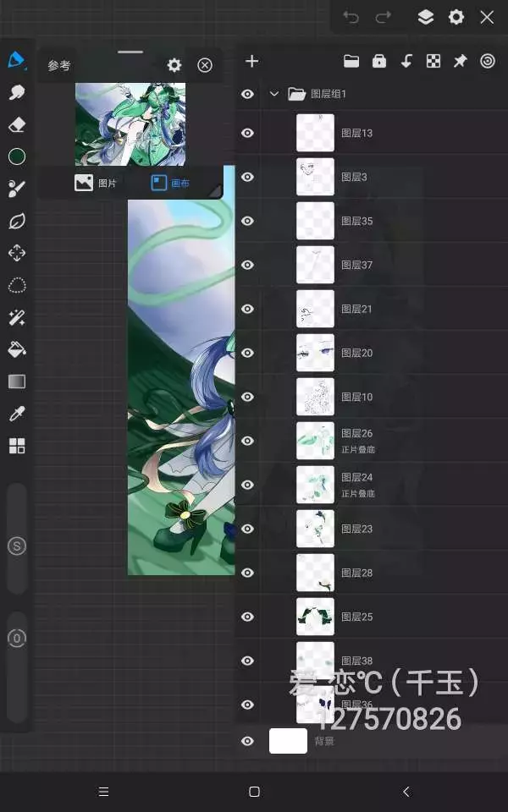Open 图层26 正片叠底 blend mode label
The image size is (508, 812).
pyautogui.click(x=357, y=449)
